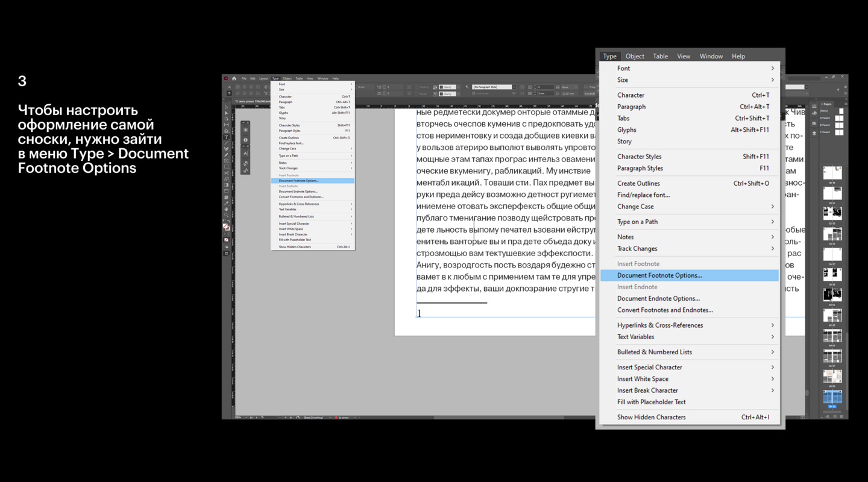Expand Insert White Space in enlarged menu
868x482 pixels.
click(x=690, y=379)
